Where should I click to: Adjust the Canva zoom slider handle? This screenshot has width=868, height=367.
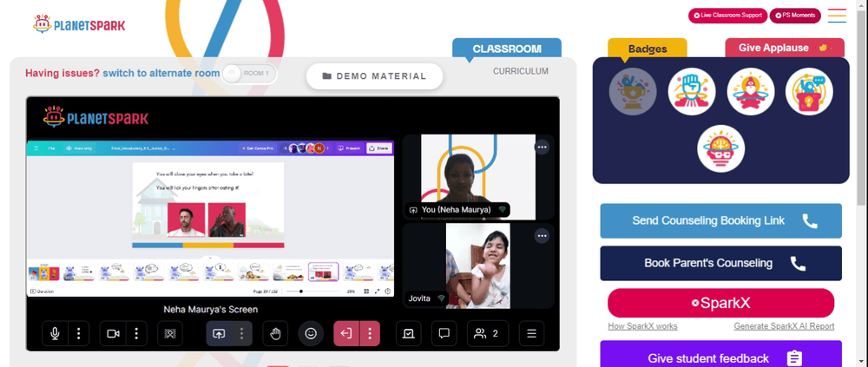301,292
